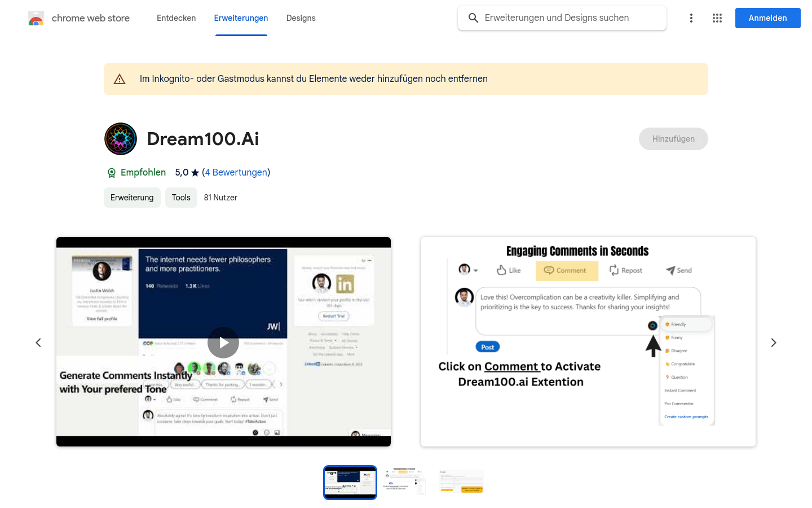
Task: Switch to the Designs tab
Action: click(301, 18)
